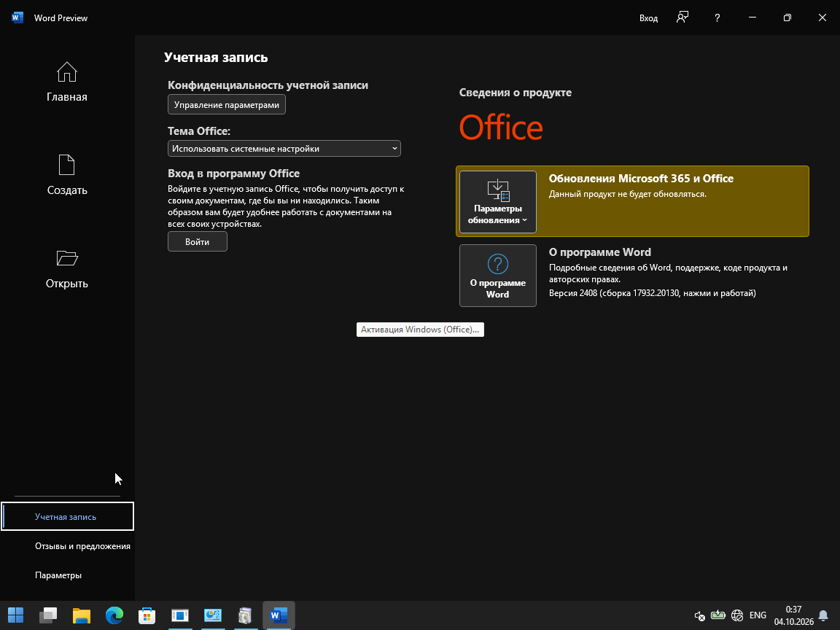Click the Активация Windows (Office) tooltip
The height and width of the screenshot is (630, 840).
(x=420, y=330)
